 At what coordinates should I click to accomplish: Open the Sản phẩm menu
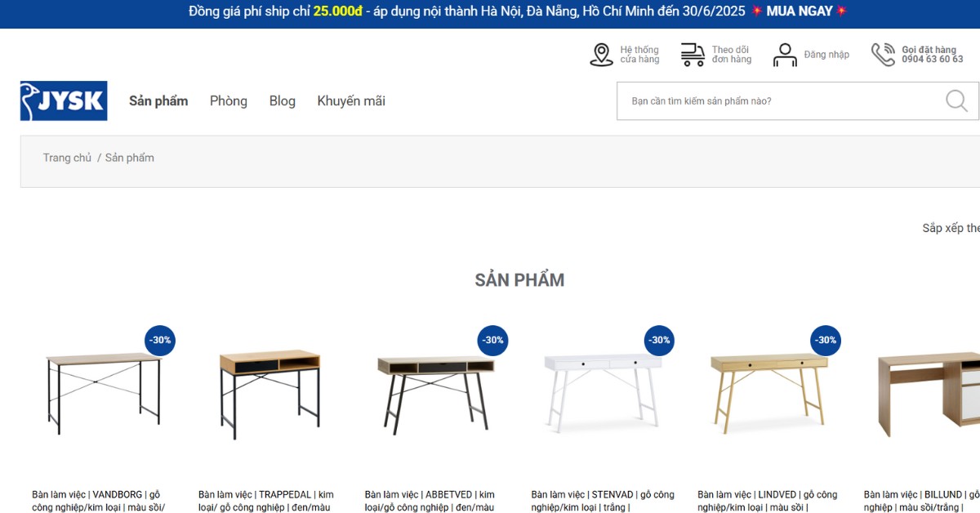[x=158, y=101]
